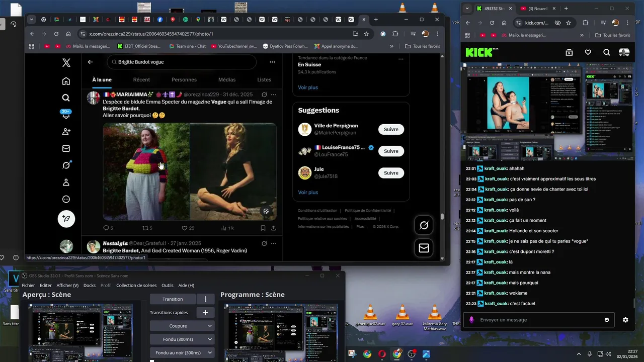This screenshot has height=362, width=644.
Task: Open tab search chevron in Kick browser window
Action: click(467, 8)
